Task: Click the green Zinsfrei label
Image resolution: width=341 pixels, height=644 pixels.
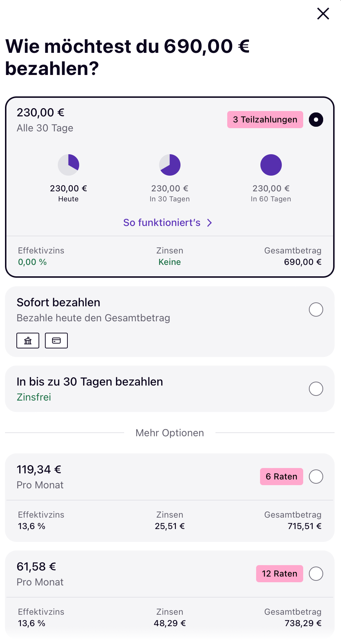Action: point(34,397)
